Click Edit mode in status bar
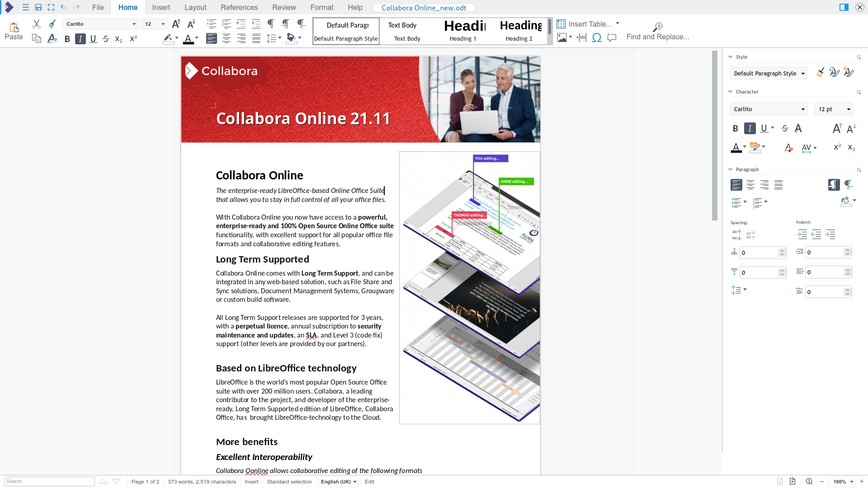Image resolution: width=868 pixels, height=488 pixels. click(x=369, y=482)
